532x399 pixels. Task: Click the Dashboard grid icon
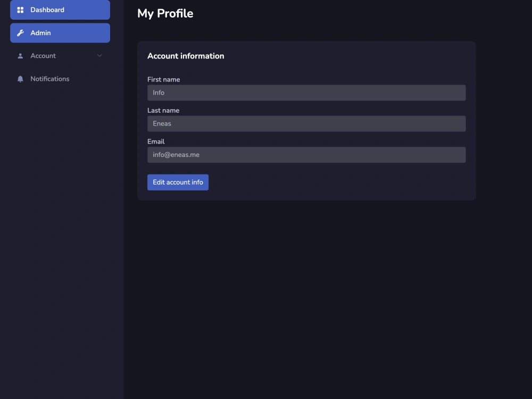point(20,10)
